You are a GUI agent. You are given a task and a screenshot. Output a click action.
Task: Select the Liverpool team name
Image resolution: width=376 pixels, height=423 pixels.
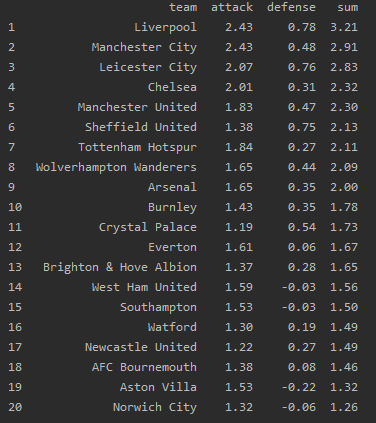166,27
